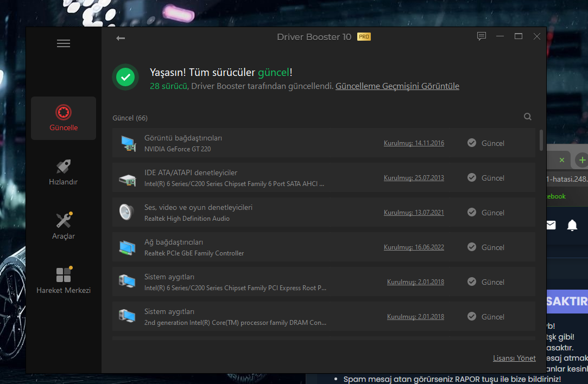
Task: Maximize the Driver Booster window
Action: (519, 36)
